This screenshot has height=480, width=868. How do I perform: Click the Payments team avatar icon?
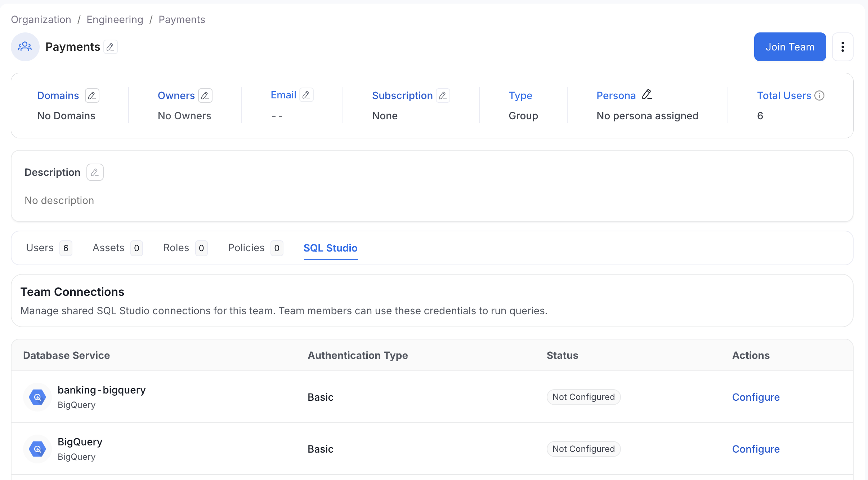tap(25, 47)
